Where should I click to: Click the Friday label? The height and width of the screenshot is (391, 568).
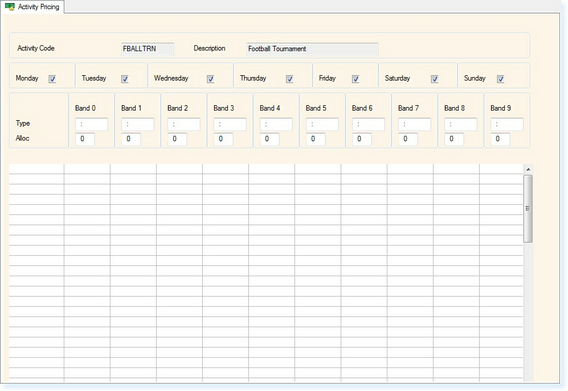click(x=327, y=78)
